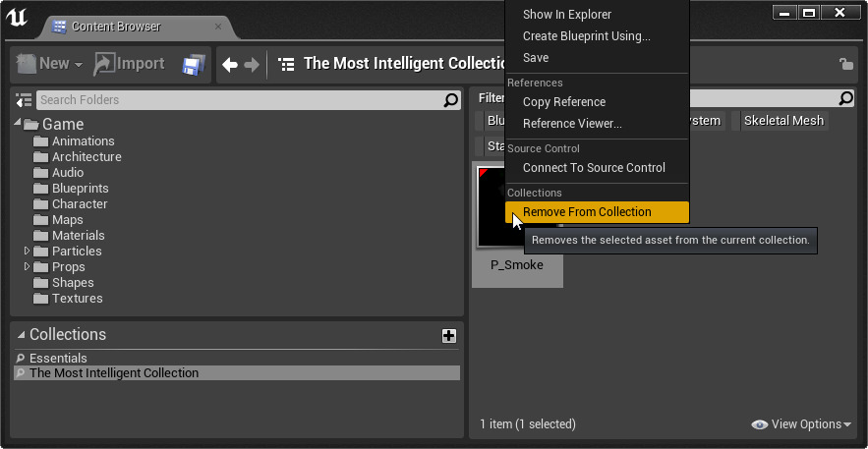Go forward with the right arrow
Screen dimensions: 868x449
252,65
